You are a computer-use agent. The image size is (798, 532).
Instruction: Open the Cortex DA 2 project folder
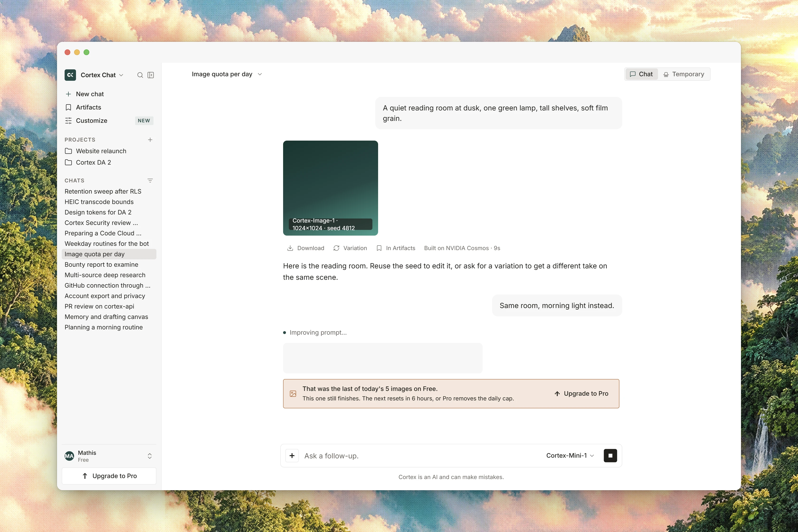pos(109,162)
